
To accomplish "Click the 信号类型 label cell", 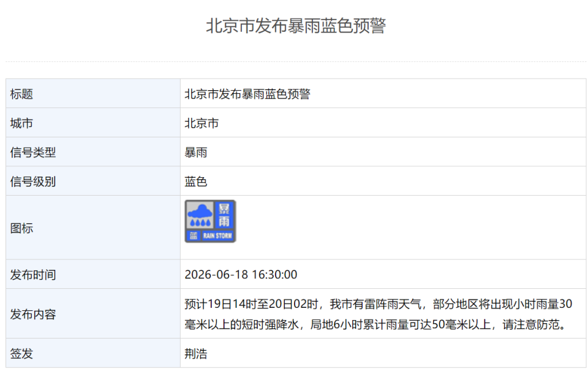I will pyautogui.click(x=93, y=152).
